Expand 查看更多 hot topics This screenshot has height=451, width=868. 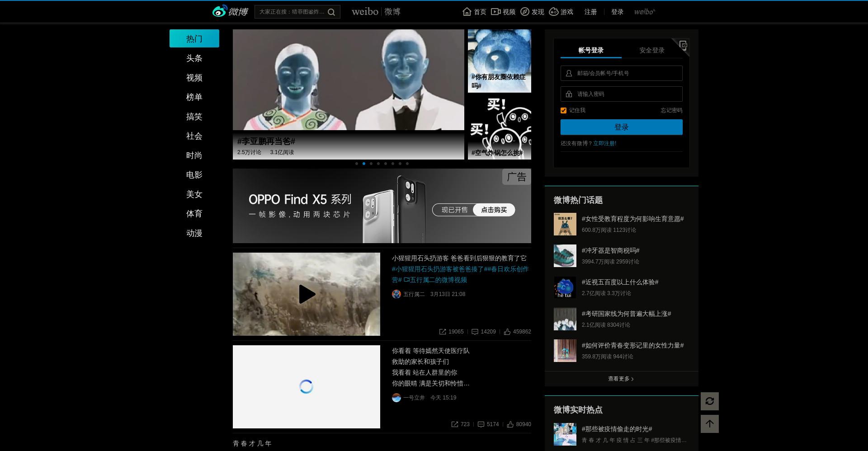[621, 379]
